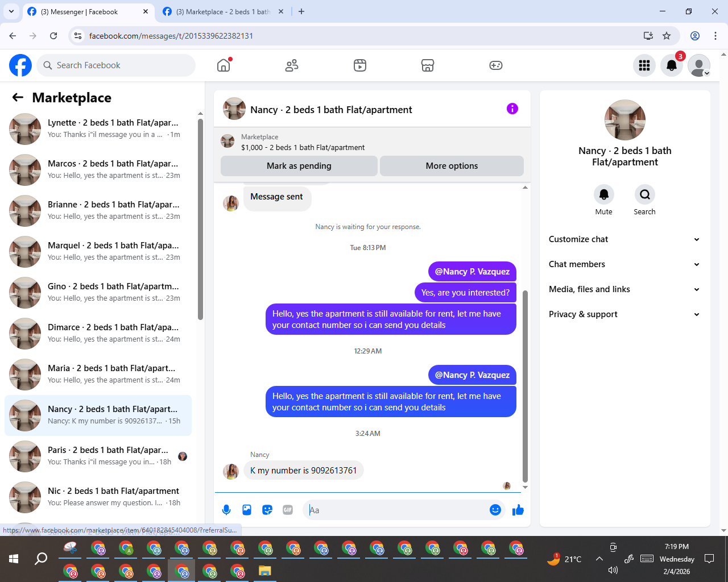The image size is (728, 582).
Task: Click the browser address bar URL
Action: pos(171,36)
